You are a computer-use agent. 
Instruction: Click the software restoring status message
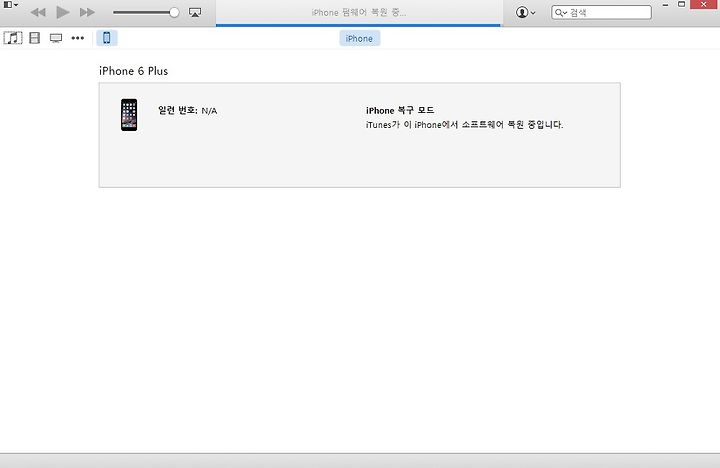click(464, 124)
